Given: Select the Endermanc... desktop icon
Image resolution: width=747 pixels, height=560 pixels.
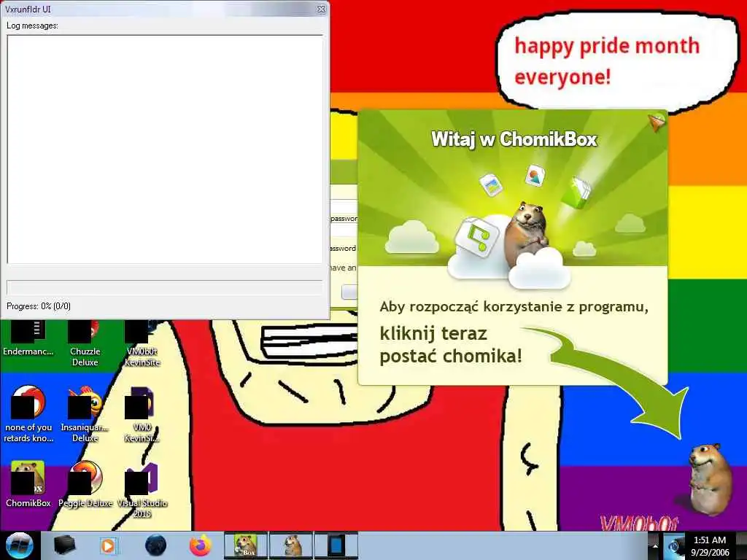Looking at the screenshot, I should pos(28,338).
